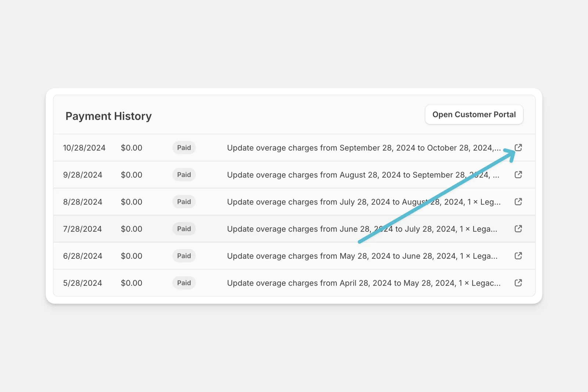
Task: Click description for July 28 to August 28 charges
Action: (x=364, y=202)
